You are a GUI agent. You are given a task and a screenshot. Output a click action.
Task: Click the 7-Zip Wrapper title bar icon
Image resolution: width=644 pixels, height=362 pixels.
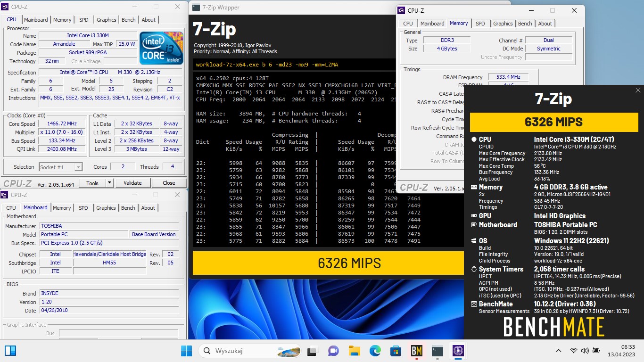click(196, 8)
